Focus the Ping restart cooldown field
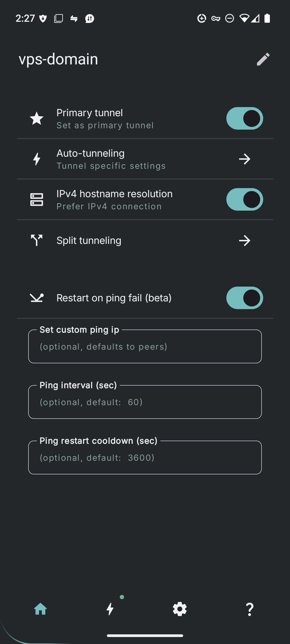The height and width of the screenshot is (644, 290). point(145,458)
